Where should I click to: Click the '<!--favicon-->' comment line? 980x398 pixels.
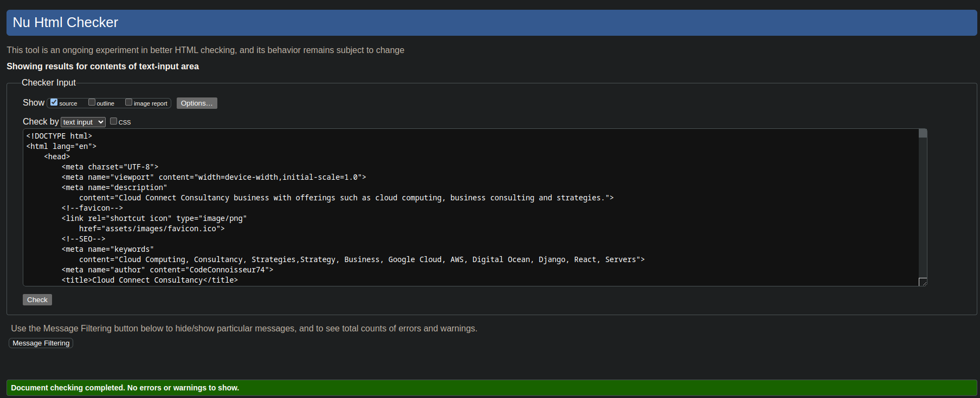pos(92,208)
